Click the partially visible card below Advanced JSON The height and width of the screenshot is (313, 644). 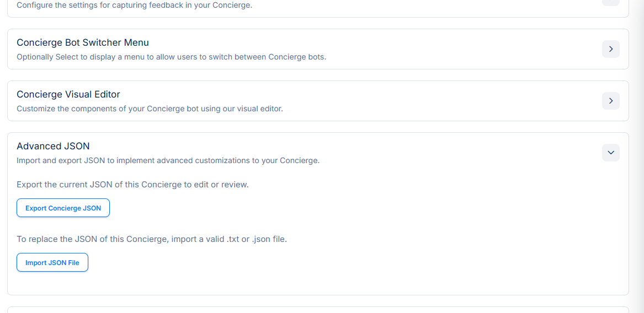click(318, 310)
